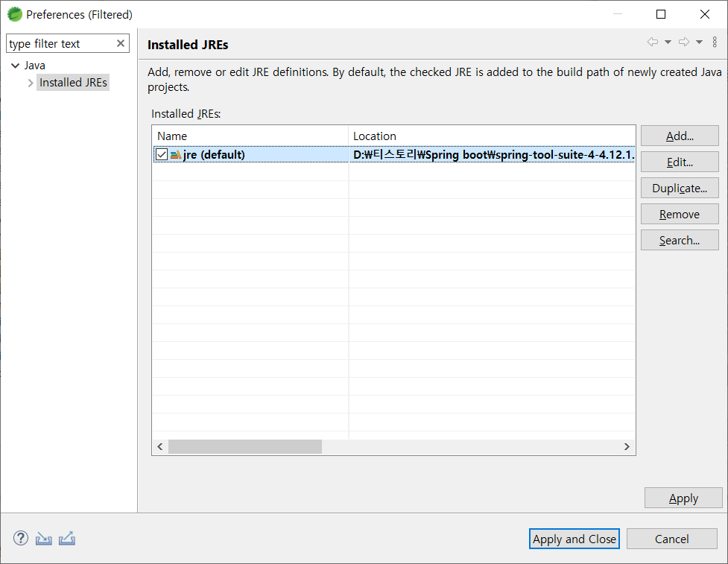Click the jre library icon in the table

[176, 154]
